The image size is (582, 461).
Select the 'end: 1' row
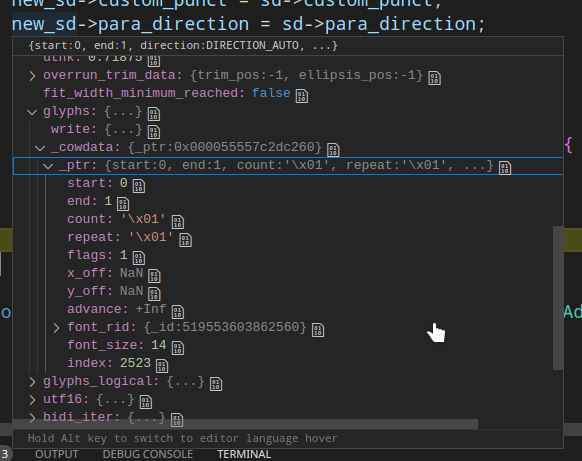tap(288, 202)
